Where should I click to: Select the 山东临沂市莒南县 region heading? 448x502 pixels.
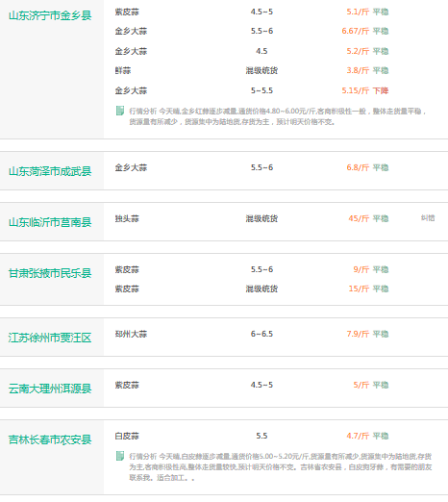coord(50,222)
